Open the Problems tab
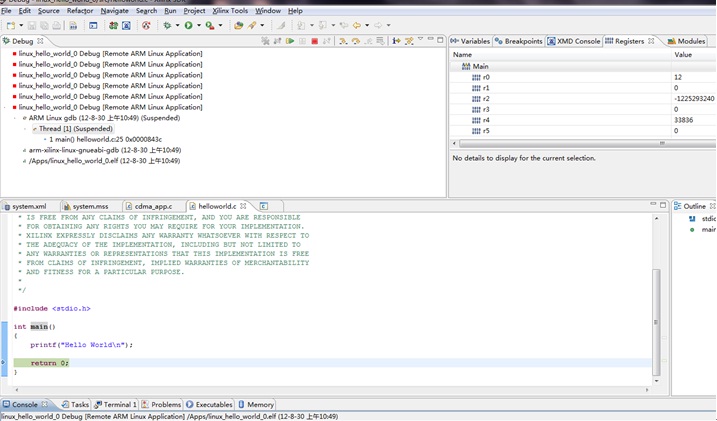This screenshot has height=421, width=717. 161,405
